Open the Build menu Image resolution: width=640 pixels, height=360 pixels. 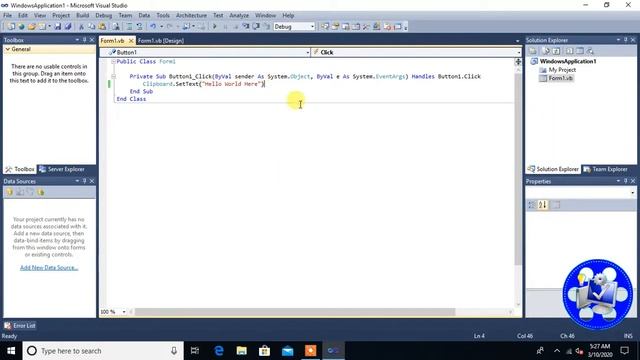tap(82, 15)
